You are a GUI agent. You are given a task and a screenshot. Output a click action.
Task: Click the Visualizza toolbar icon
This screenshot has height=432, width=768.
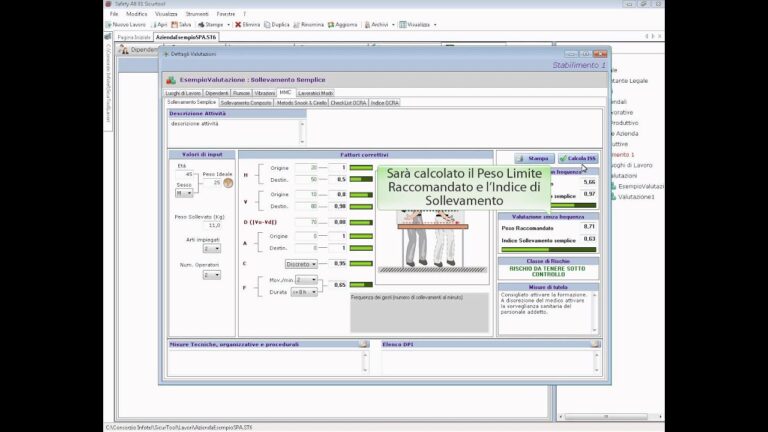point(403,24)
